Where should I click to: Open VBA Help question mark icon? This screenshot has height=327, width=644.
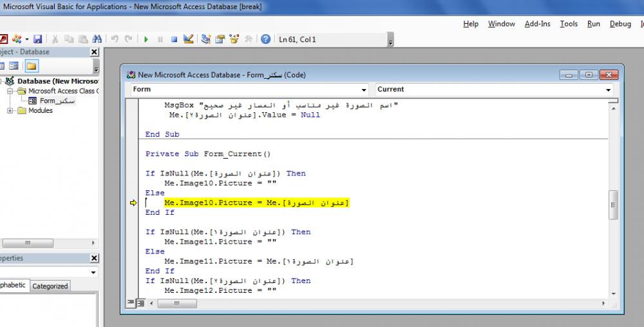coord(266,39)
